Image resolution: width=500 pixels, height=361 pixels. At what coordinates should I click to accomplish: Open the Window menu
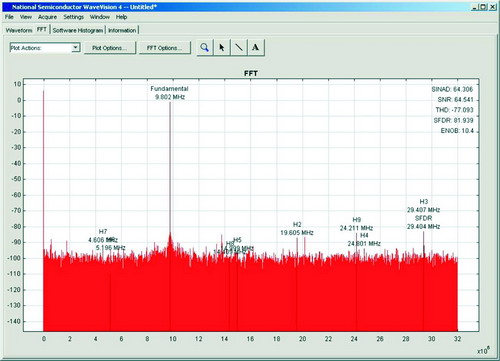(x=100, y=17)
